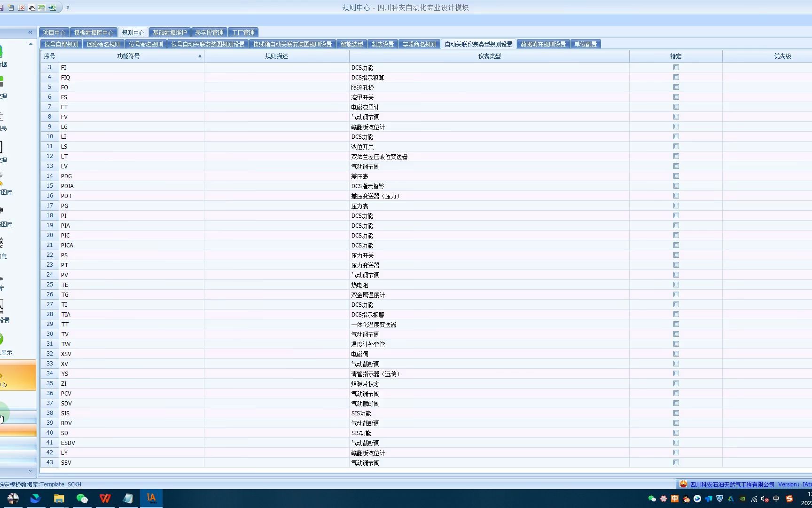This screenshot has height=508, width=812.
Task: Open the IA application taskbar icon
Action: tap(151, 498)
